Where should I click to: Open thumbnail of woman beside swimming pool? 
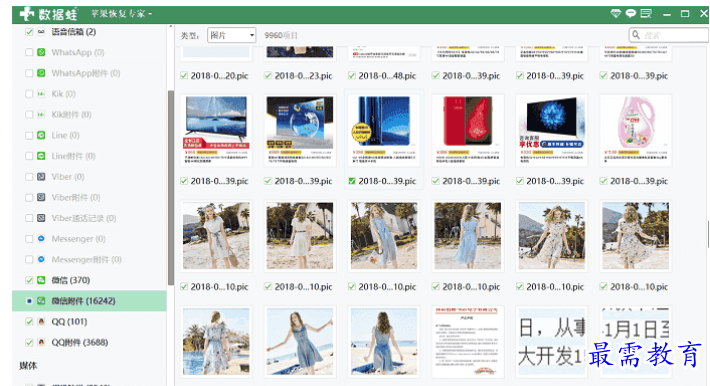click(216, 342)
